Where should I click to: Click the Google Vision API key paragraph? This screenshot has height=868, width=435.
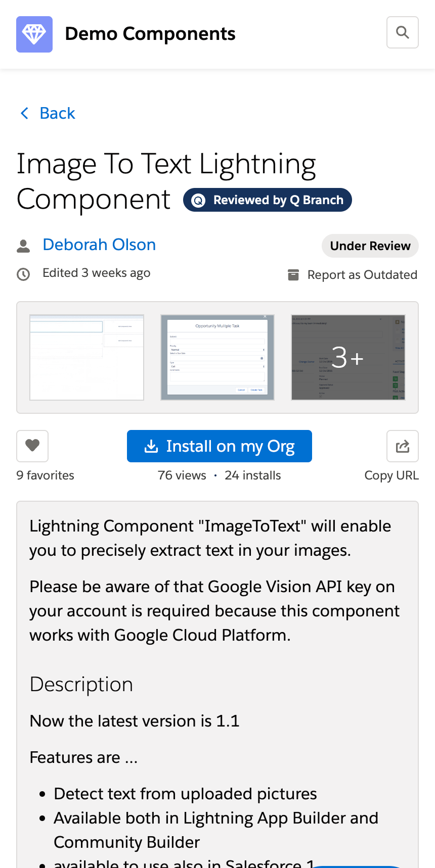pos(214,611)
